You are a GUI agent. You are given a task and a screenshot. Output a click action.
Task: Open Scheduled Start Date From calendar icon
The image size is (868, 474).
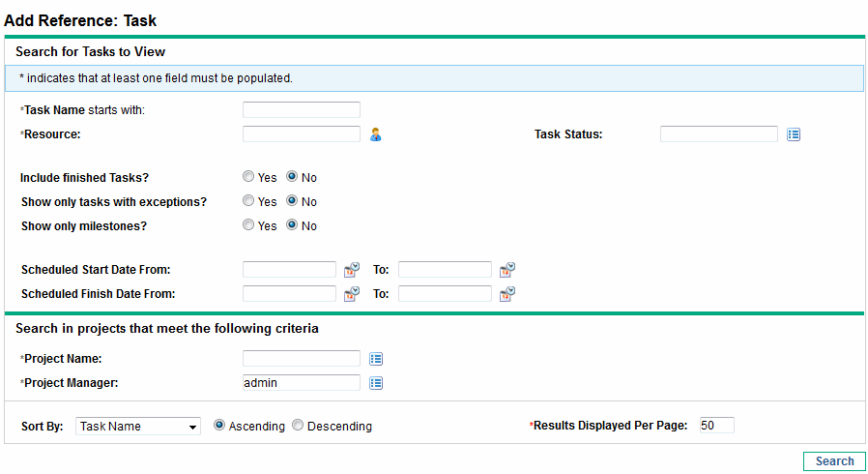(x=353, y=270)
